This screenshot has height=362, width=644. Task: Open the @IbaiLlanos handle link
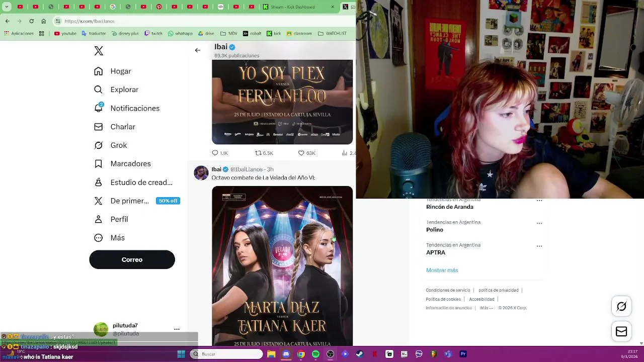[x=247, y=169]
